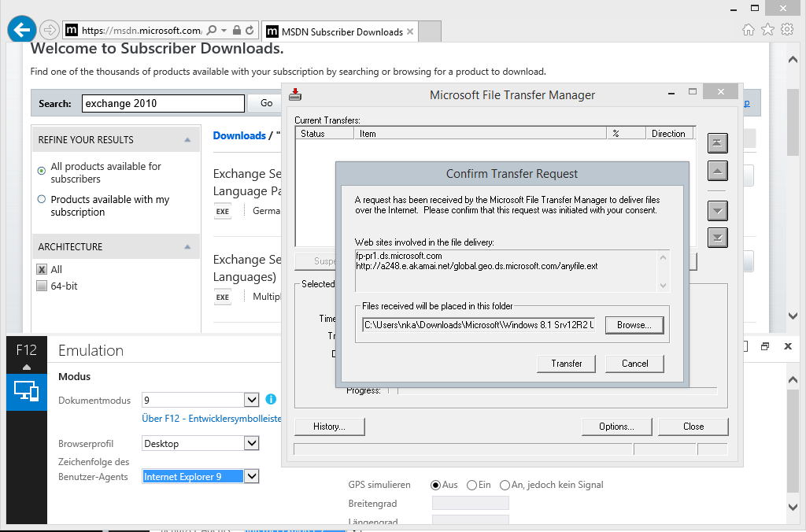806x532 pixels.
Task: Collapse the Refine Your Results section
Action: [187, 140]
